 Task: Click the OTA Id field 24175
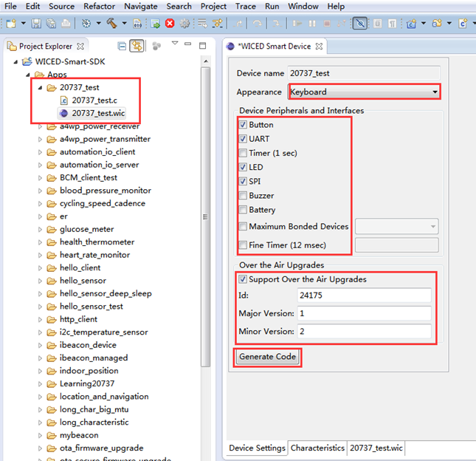click(365, 295)
